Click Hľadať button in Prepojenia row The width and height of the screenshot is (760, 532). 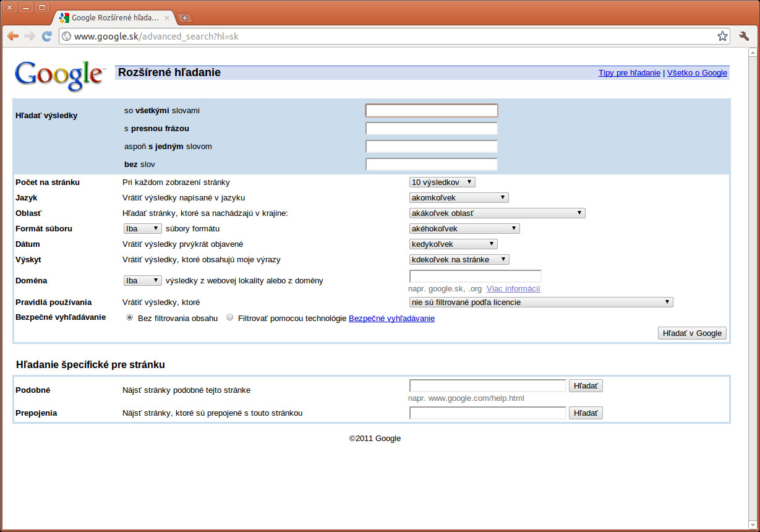pyautogui.click(x=586, y=413)
